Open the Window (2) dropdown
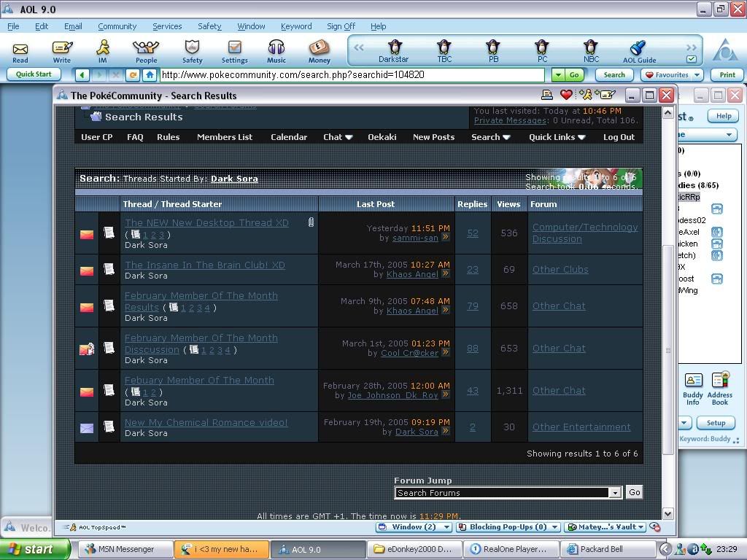The width and height of the screenshot is (747, 560). [x=414, y=526]
